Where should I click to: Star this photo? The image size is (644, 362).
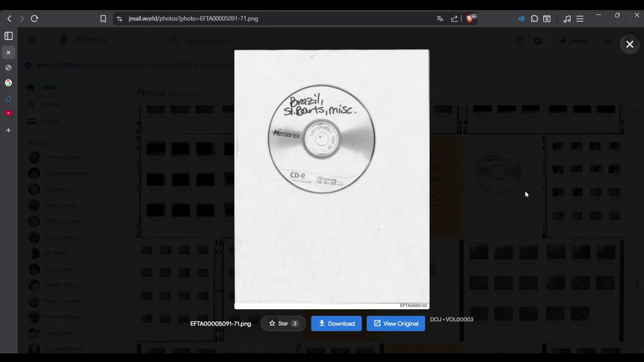[283, 323]
